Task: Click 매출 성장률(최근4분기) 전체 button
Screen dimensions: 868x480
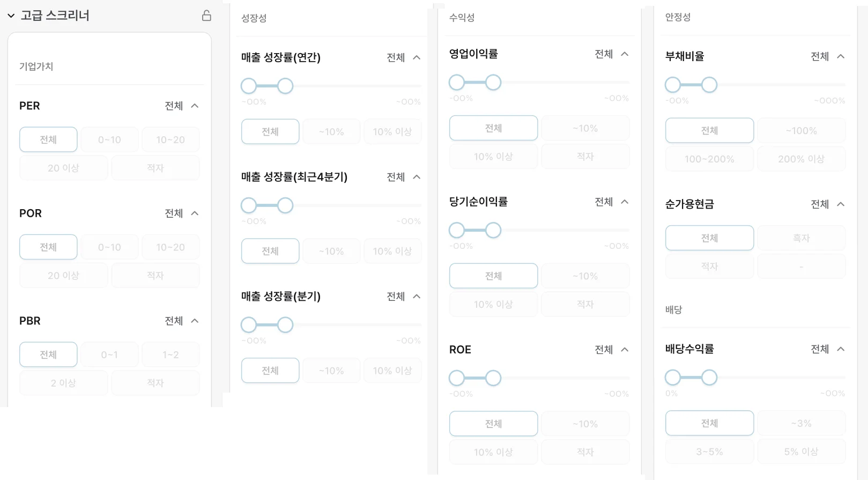Action: [x=270, y=252]
